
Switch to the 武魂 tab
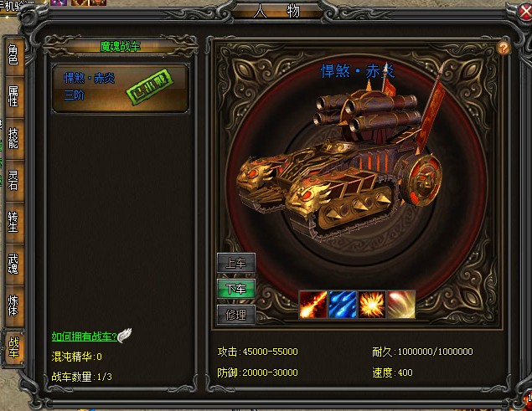click(13, 264)
